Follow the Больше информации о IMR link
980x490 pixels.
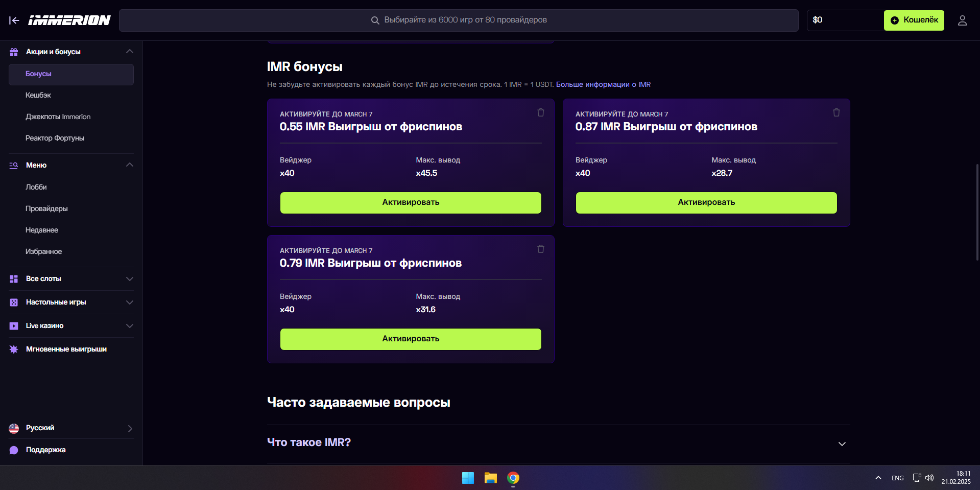pos(603,84)
